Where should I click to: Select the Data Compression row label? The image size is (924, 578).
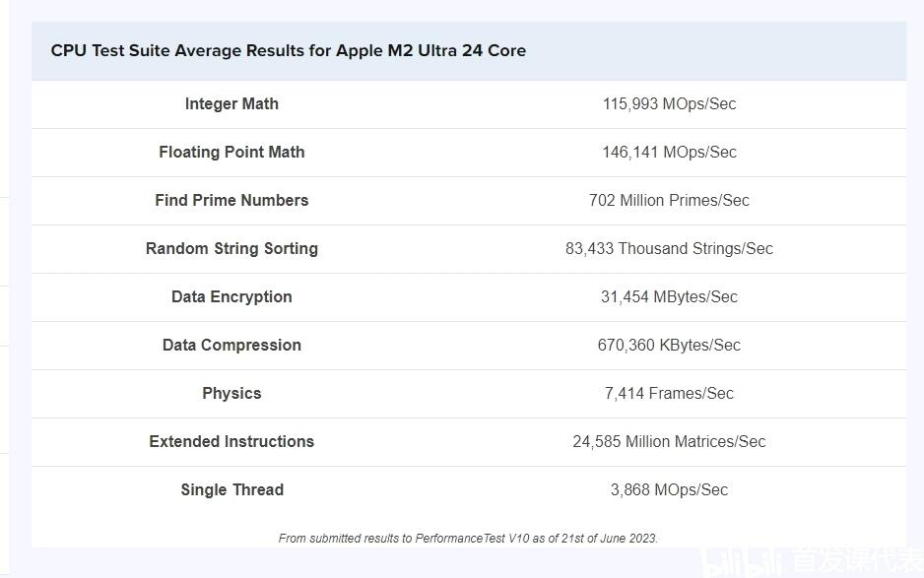[231, 345]
